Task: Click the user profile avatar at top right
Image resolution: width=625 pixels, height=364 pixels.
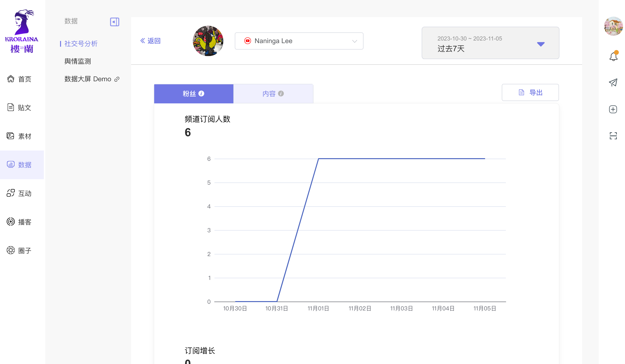Action: tap(613, 26)
